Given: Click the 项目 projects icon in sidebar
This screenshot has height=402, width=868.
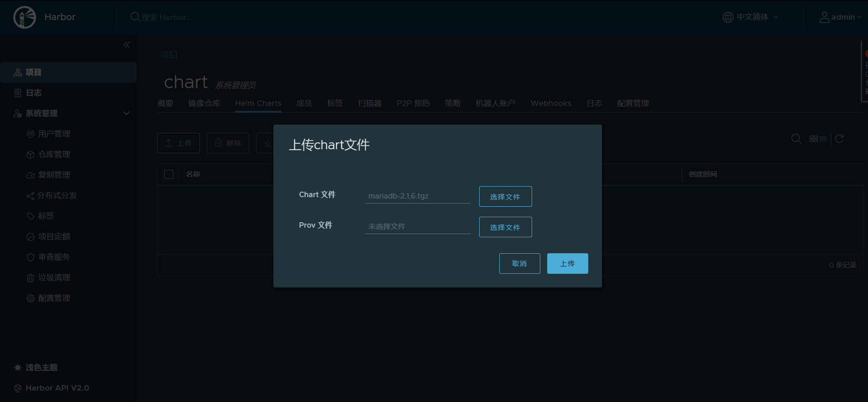Looking at the screenshot, I should click(x=18, y=73).
